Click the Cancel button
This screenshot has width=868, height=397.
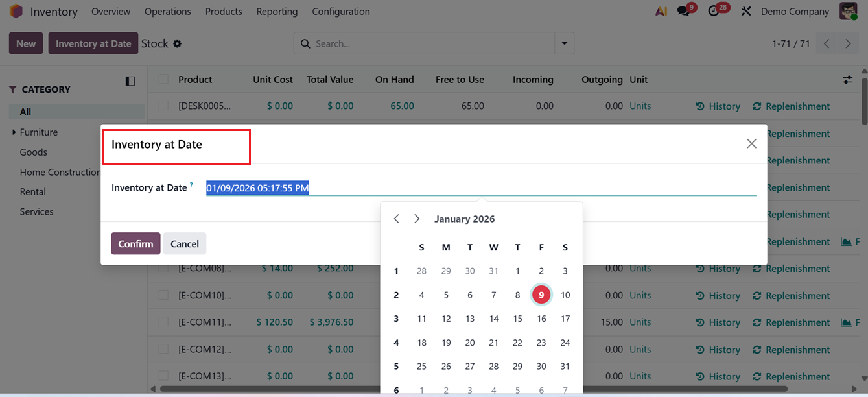pyautogui.click(x=184, y=243)
